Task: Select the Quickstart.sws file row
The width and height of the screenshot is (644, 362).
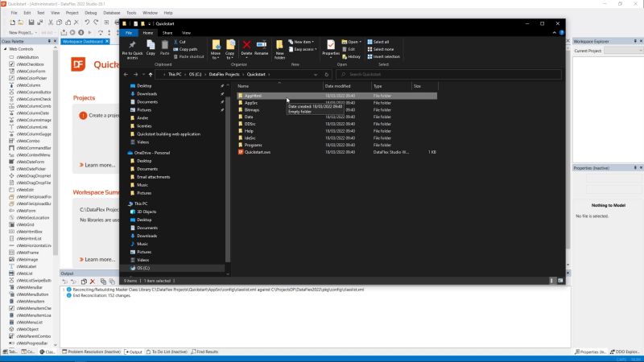Action: [x=337, y=152]
